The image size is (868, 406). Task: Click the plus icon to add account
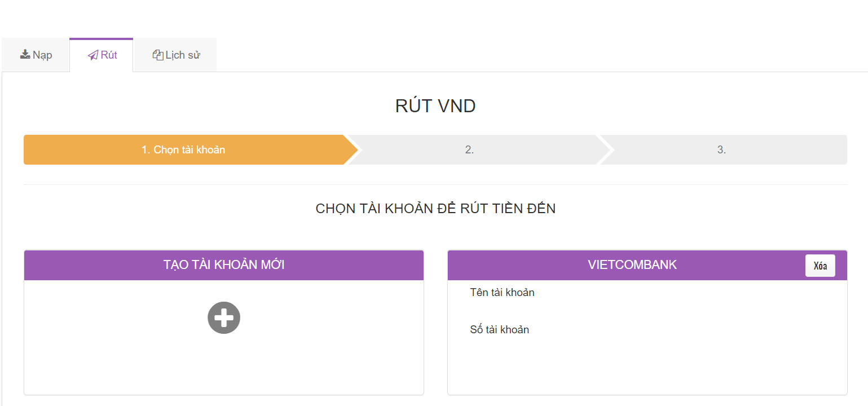224,317
